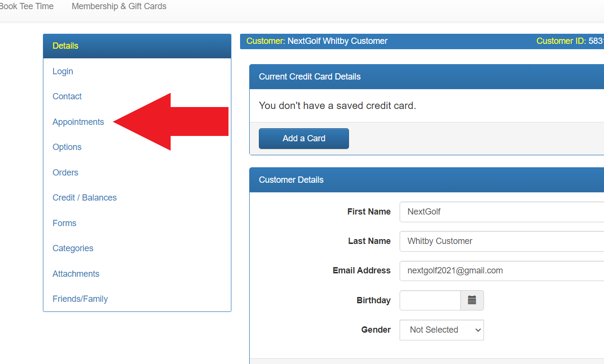The height and width of the screenshot is (364, 604).
Task: View the Options section
Action: tap(67, 147)
